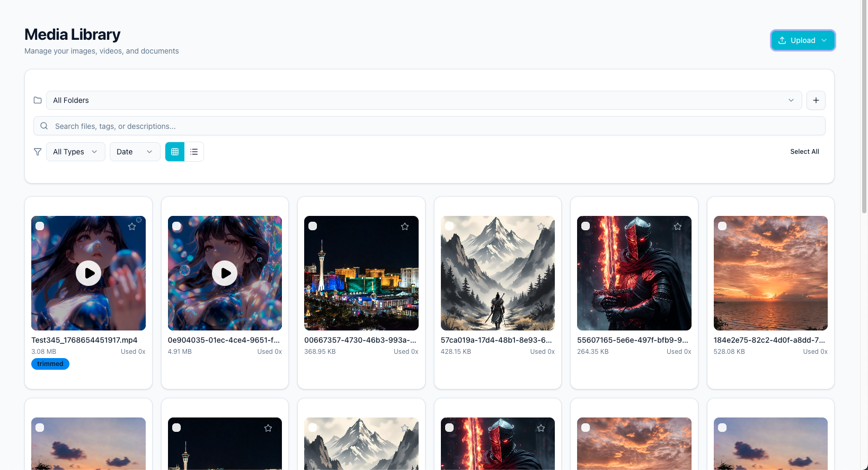The height and width of the screenshot is (470, 868).
Task: Switch to grid view layout
Action: (x=175, y=152)
